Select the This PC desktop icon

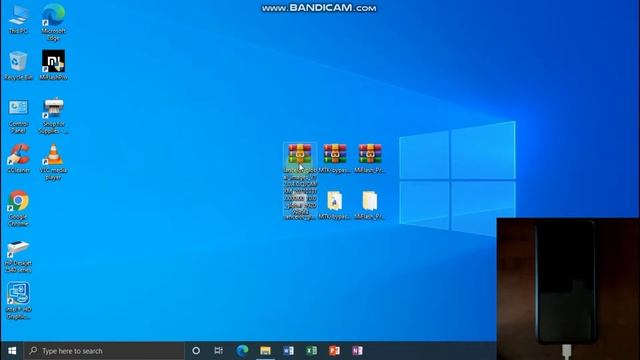(18, 19)
